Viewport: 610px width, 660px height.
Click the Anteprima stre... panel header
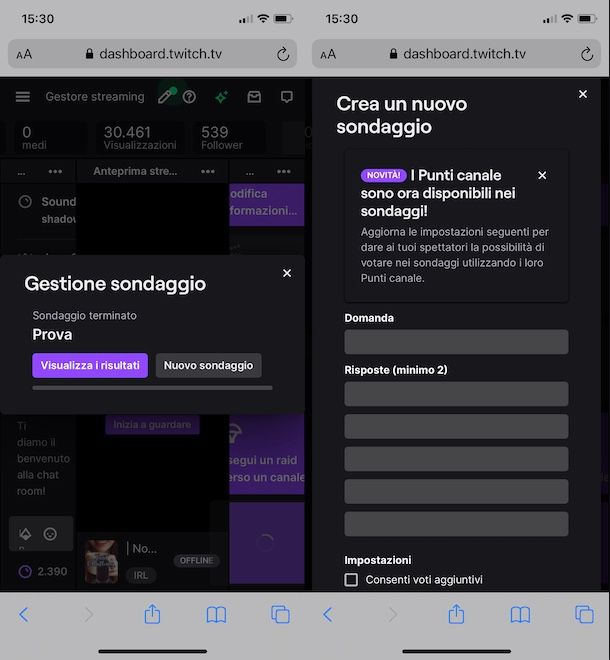135,171
